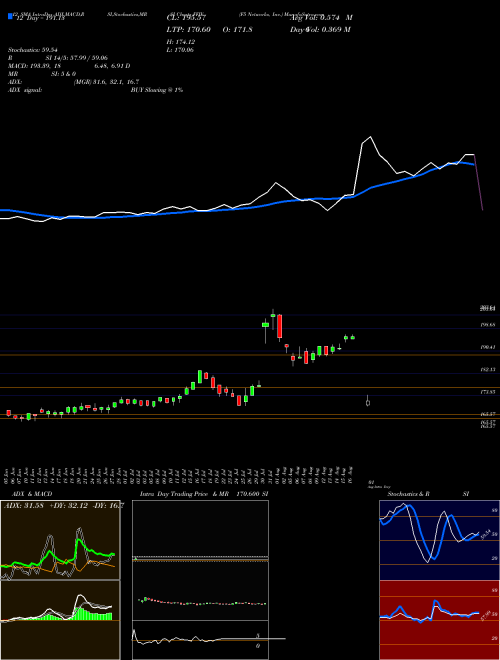Select the '12 Day = 191.13' legend text
Viewport: 500px width, 660px height.
point(39,18)
